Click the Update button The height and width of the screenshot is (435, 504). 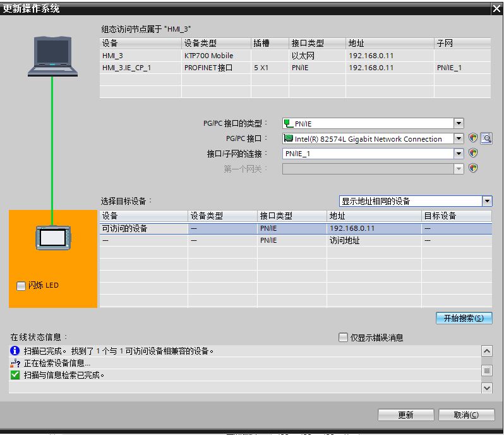(x=405, y=415)
